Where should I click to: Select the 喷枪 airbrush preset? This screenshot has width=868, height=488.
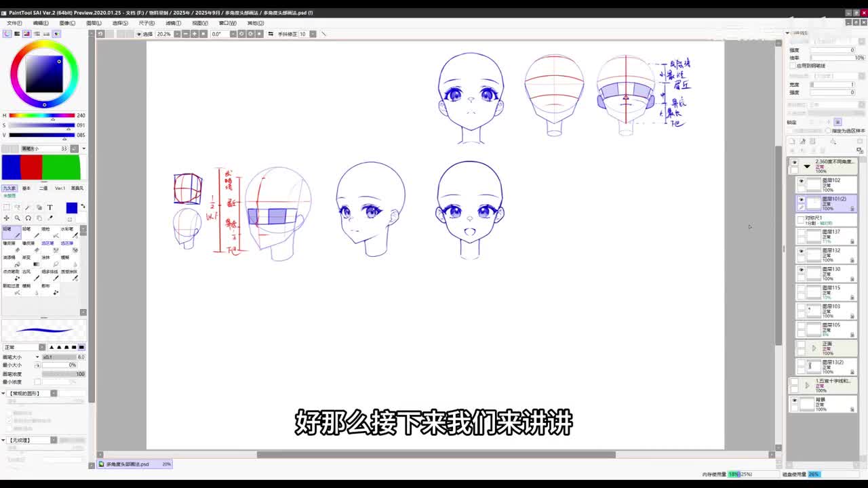[50, 232]
